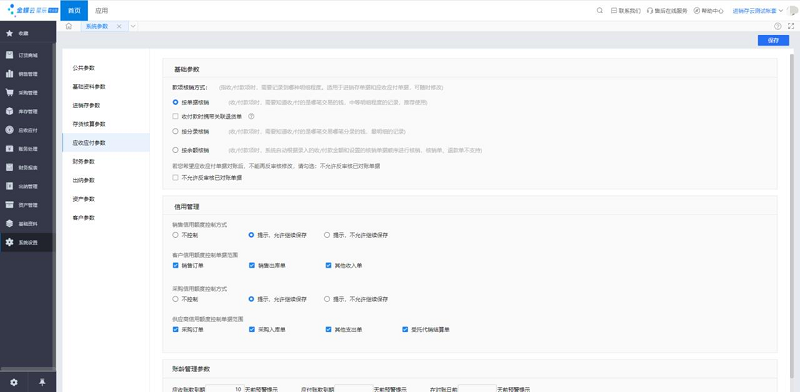Click the home icon in tab bar
This screenshot has width=800, height=392.
tap(69, 27)
